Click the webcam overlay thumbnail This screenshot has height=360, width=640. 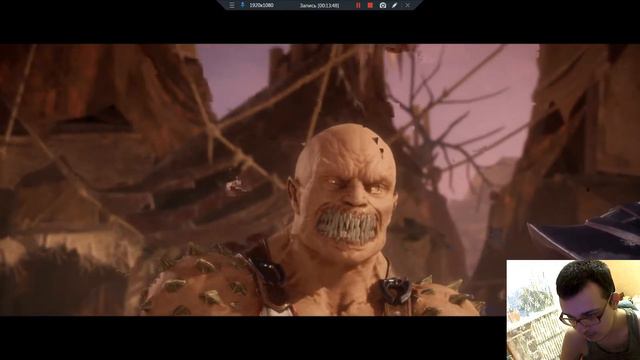tap(573, 310)
